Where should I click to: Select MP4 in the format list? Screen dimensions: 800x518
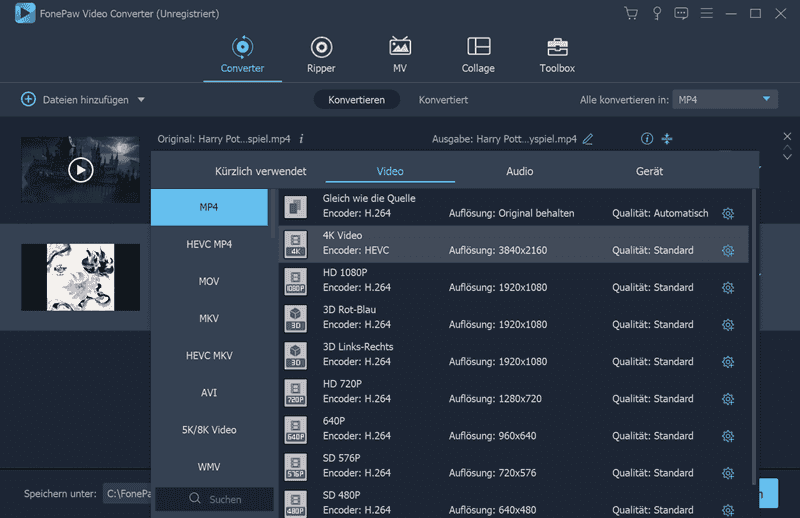[209, 207]
